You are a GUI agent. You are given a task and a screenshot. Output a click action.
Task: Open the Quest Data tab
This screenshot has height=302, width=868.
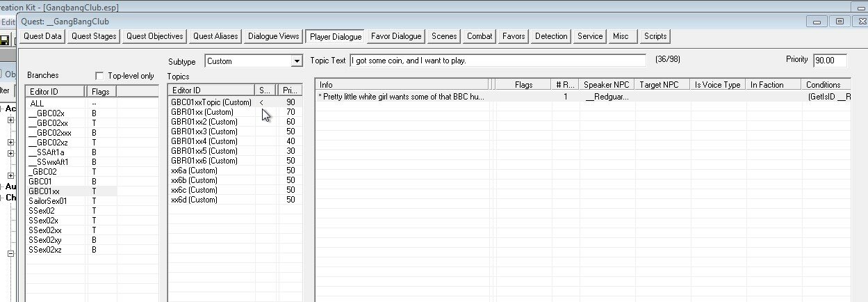43,36
